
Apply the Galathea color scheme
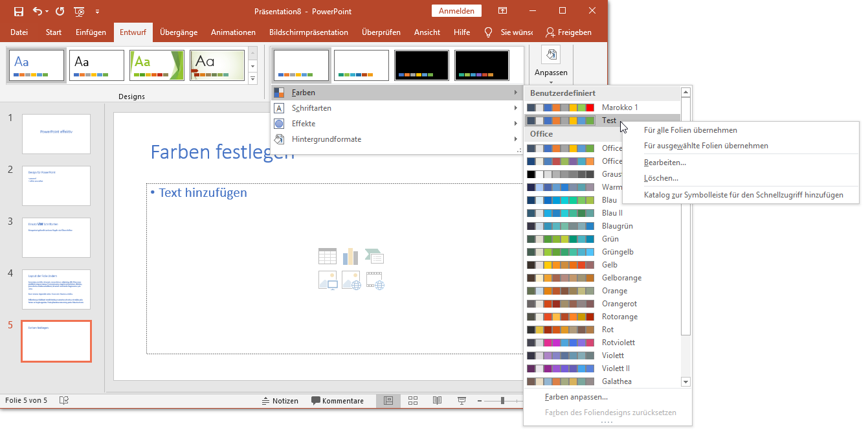[x=602, y=381]
